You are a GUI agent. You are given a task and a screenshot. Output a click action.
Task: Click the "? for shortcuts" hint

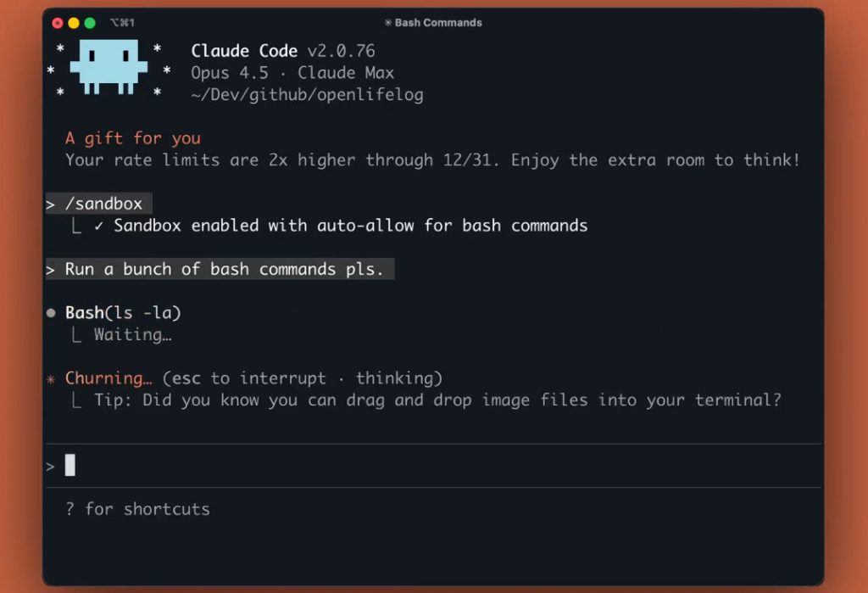tap(137, 509)
